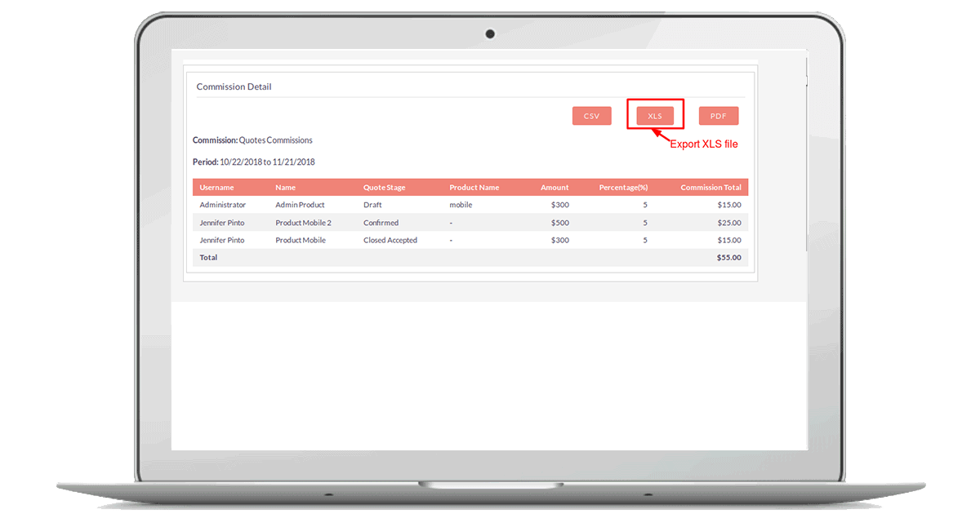Select the $500 amount cell
Screen dimensions: 980x514
tap(559, 223)
